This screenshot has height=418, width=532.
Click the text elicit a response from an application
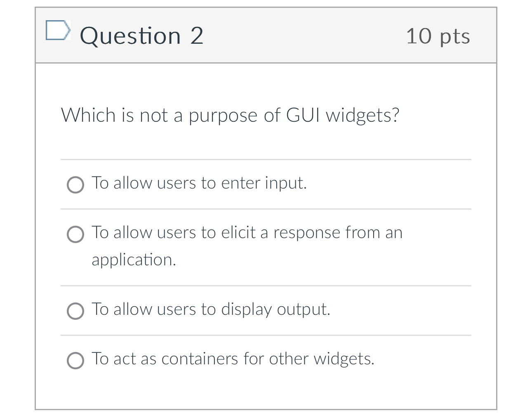tap(247, 232)
